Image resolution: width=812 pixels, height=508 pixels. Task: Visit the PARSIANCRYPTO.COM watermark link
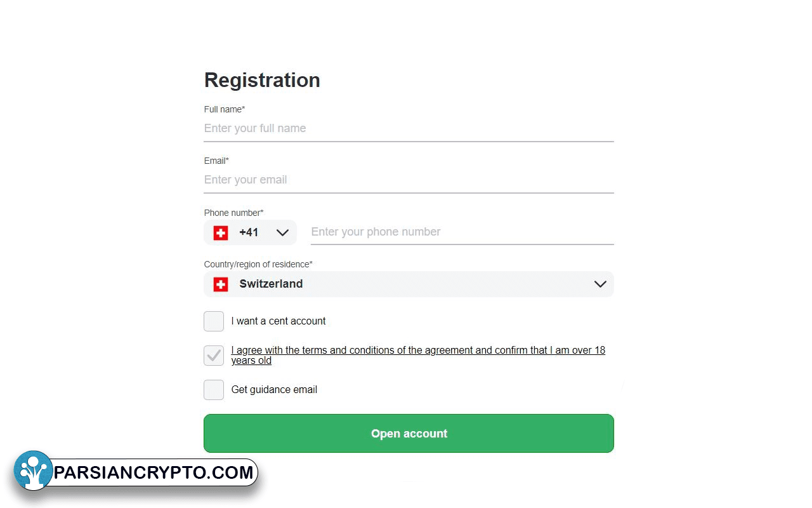(x=152, y=472)
